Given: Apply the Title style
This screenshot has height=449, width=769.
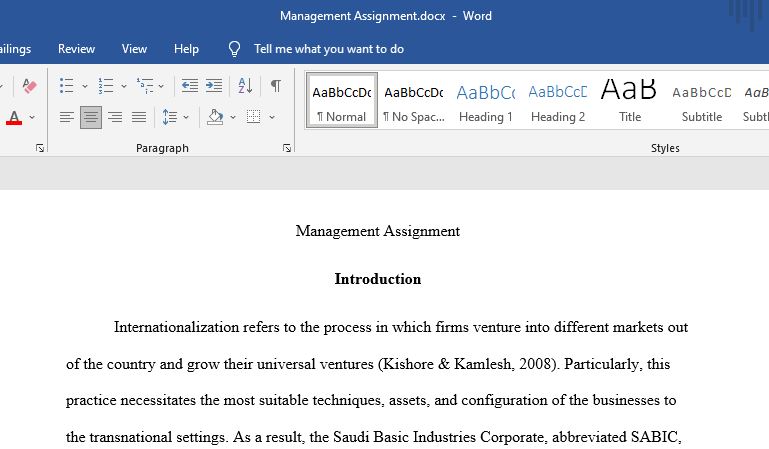Looking at the screenshot, I should (629, 100).
